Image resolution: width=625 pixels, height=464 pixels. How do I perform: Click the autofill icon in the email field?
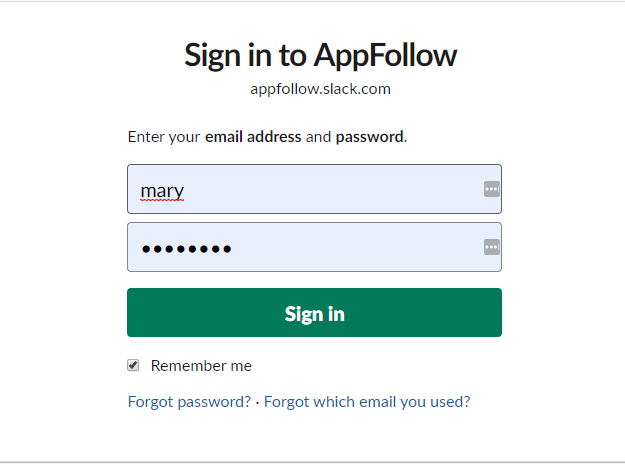pos(491,189)
